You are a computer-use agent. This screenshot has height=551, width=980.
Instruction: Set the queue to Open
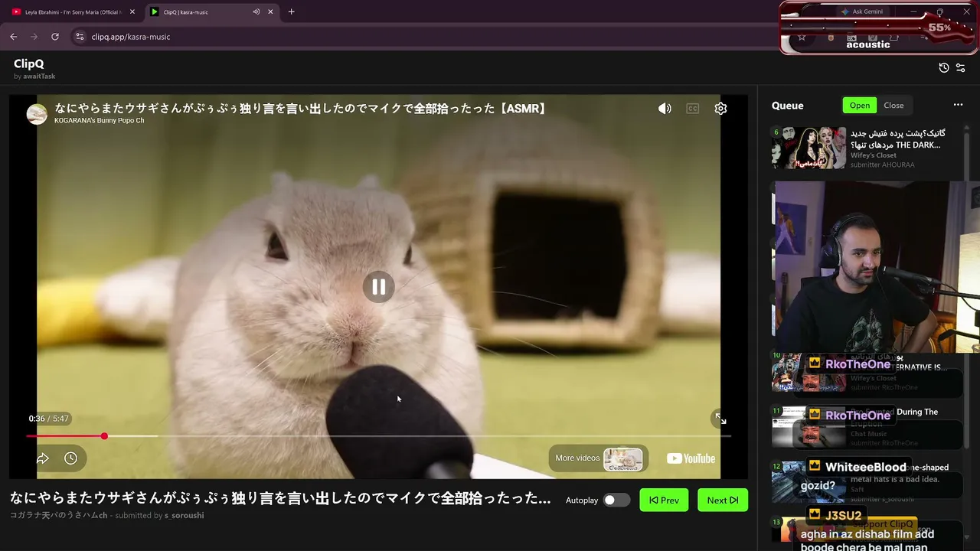(860, 106)
